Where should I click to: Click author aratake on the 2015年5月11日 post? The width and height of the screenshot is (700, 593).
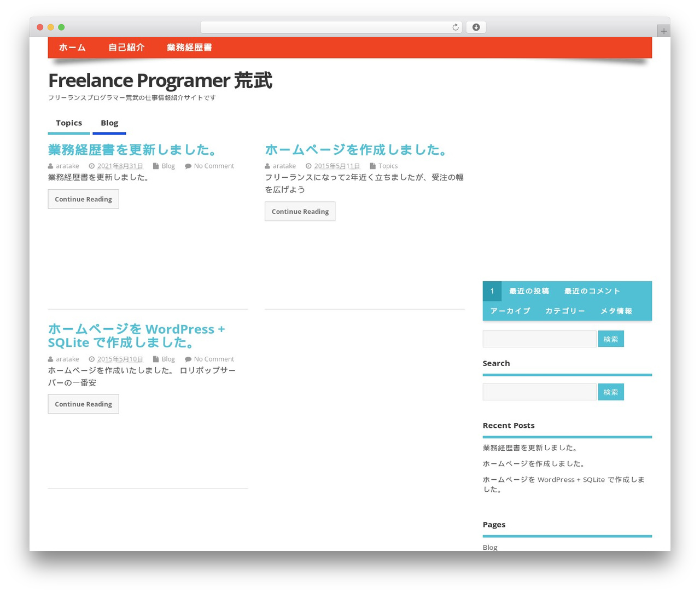click(x=284, y=166)
